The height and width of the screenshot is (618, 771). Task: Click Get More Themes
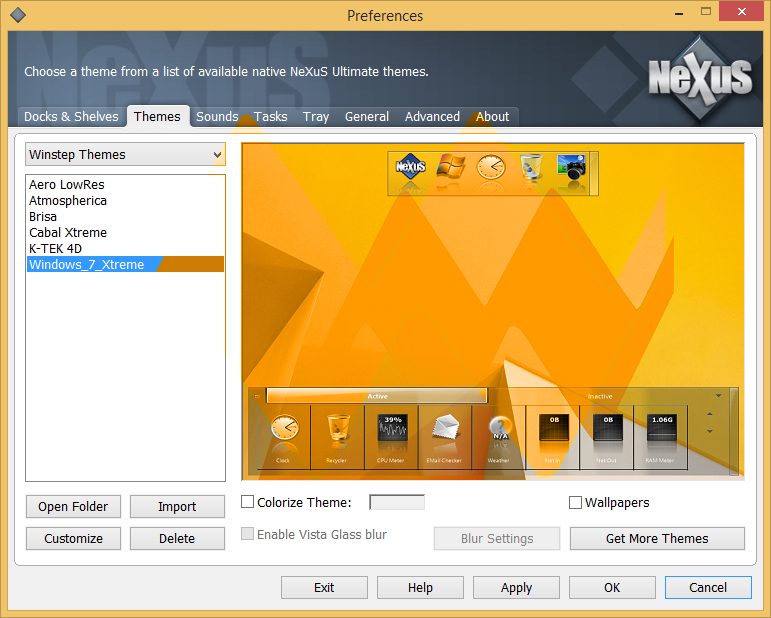[657, 538]
